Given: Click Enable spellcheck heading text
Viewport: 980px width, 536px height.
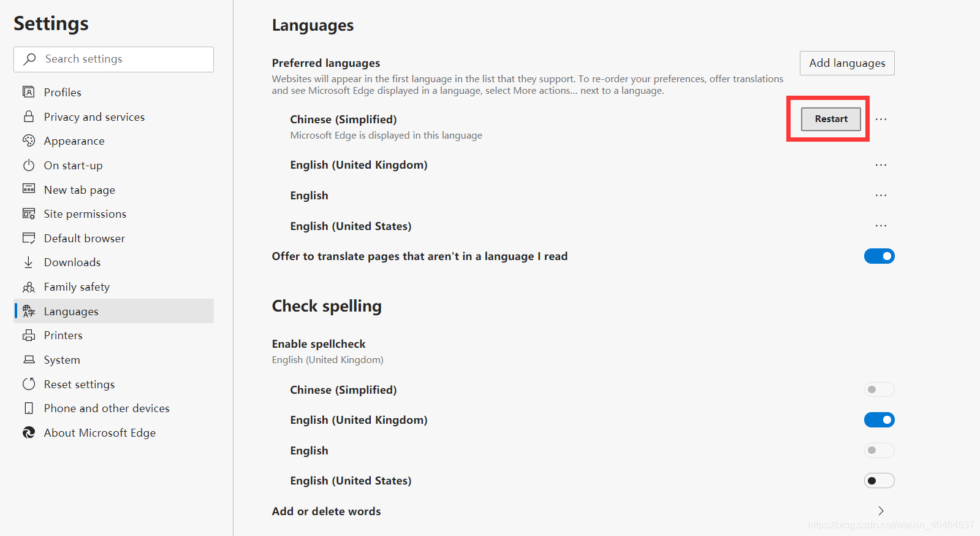Looking at the screenshot, I should tap(319, 344).
